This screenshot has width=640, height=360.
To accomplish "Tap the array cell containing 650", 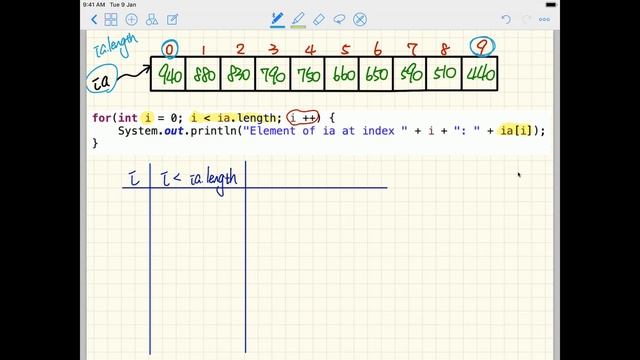I will [376, 74].
